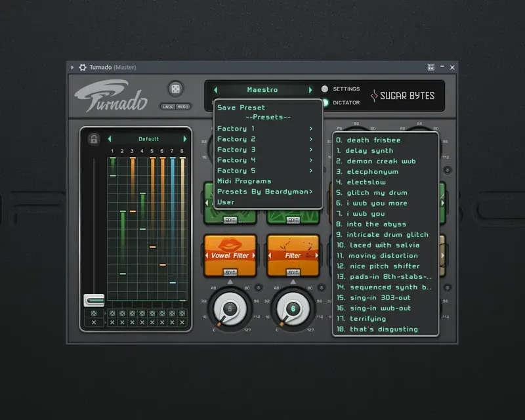This screenshot has width=525, height=420.
Task: Open EDIT on the Vowel Filter
Action: click(x=230, y=272)
